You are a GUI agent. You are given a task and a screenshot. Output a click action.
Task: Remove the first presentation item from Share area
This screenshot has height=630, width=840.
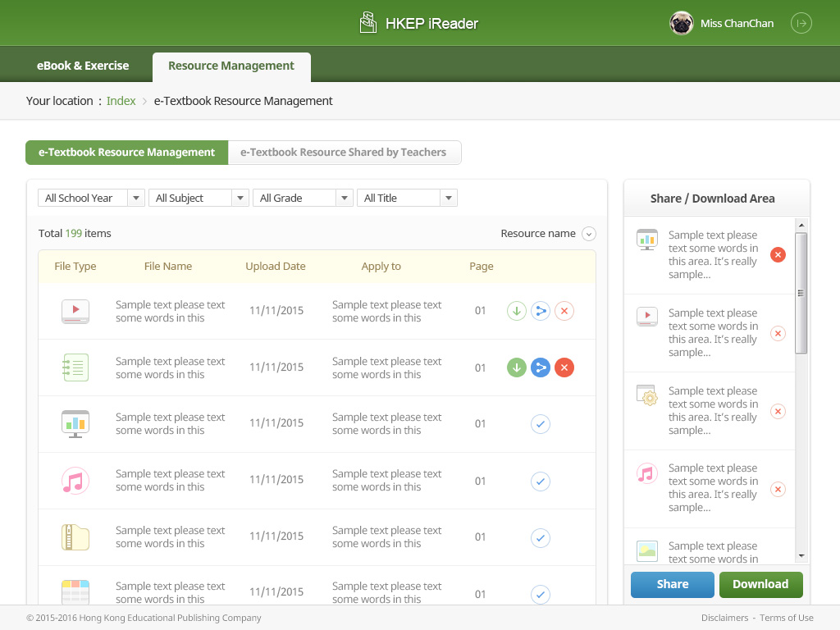(778, 255)
